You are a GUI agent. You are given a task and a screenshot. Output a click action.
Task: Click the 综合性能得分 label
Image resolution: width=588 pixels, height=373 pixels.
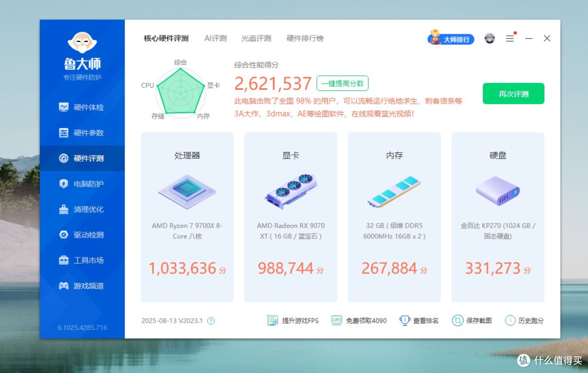click(x=256, y=65)
